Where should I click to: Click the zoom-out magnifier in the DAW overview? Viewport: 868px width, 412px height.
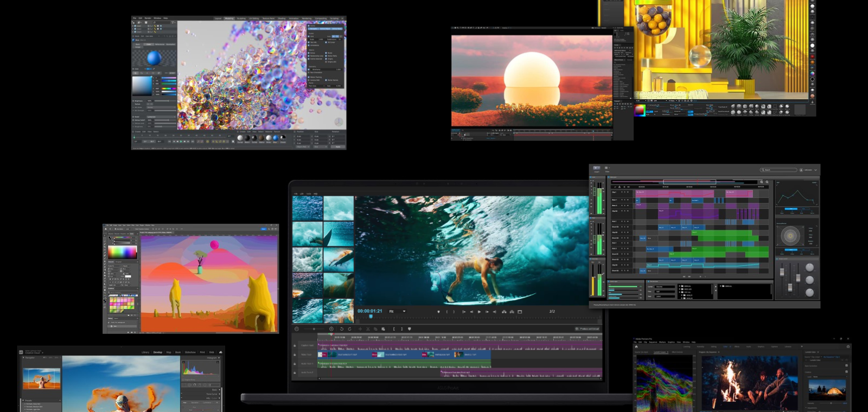coord(767,182)
